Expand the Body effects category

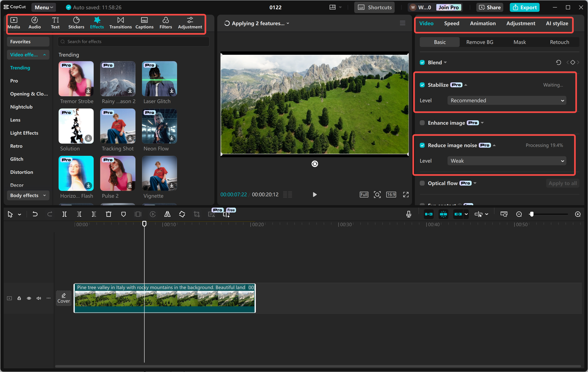tap(28, 195)
